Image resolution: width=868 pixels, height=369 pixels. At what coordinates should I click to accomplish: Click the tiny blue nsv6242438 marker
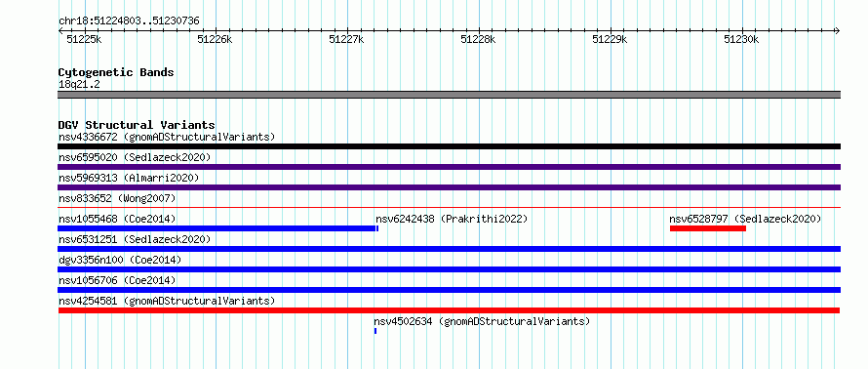pyautogui.click(x=377, y=228)
